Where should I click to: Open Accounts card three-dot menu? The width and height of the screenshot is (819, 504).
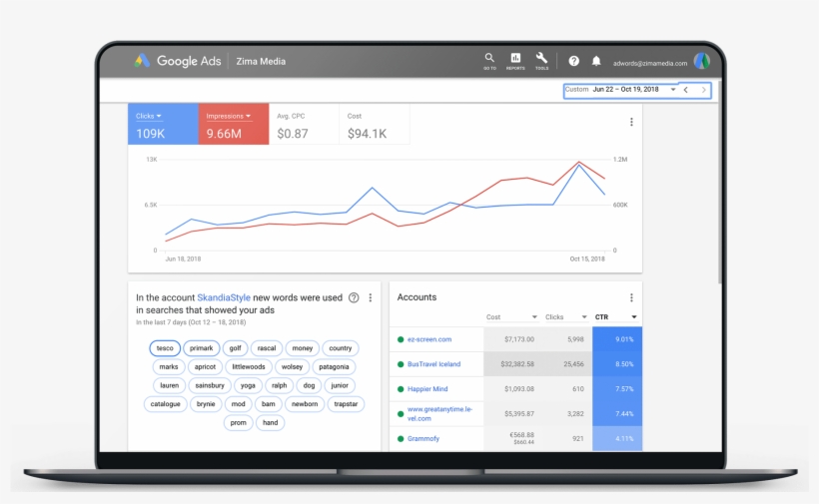point(631,297)
